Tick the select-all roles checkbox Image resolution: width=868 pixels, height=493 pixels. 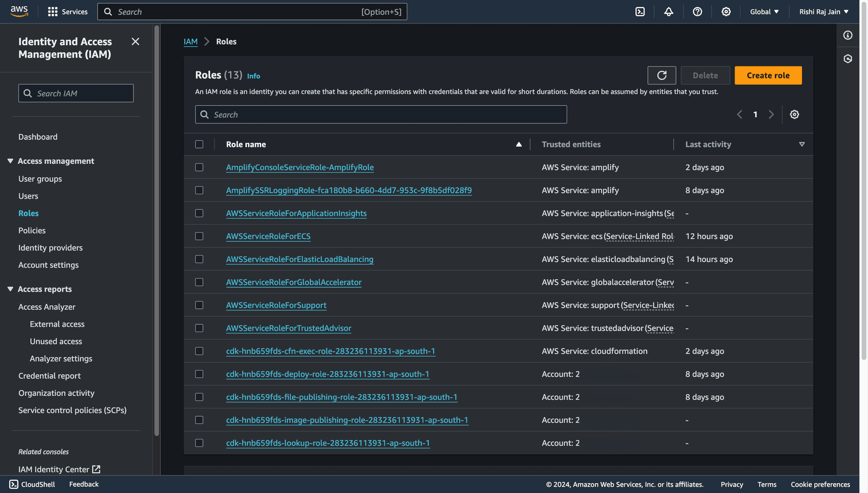click(x=199, y=144)
